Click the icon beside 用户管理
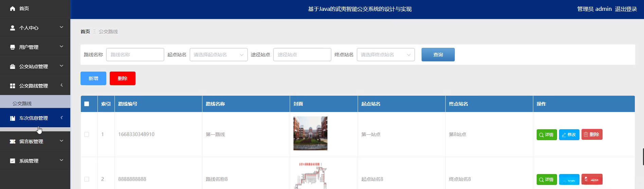This screenshot has height=189, width=644. coord(13,47)
